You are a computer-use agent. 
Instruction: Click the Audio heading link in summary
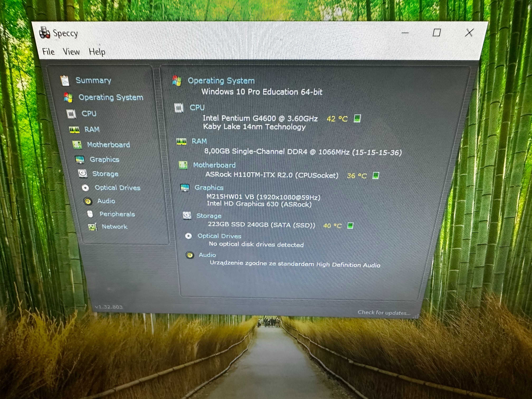[207, 255]
